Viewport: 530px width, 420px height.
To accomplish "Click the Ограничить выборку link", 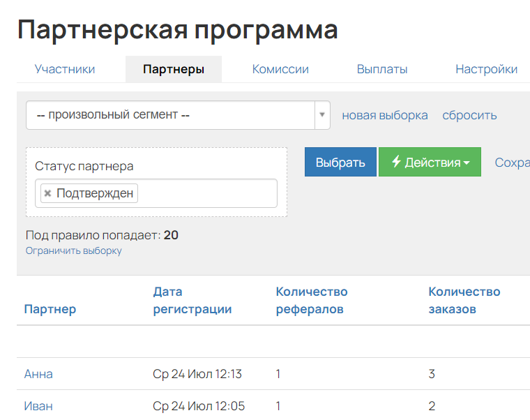I will tap(74, 250).
